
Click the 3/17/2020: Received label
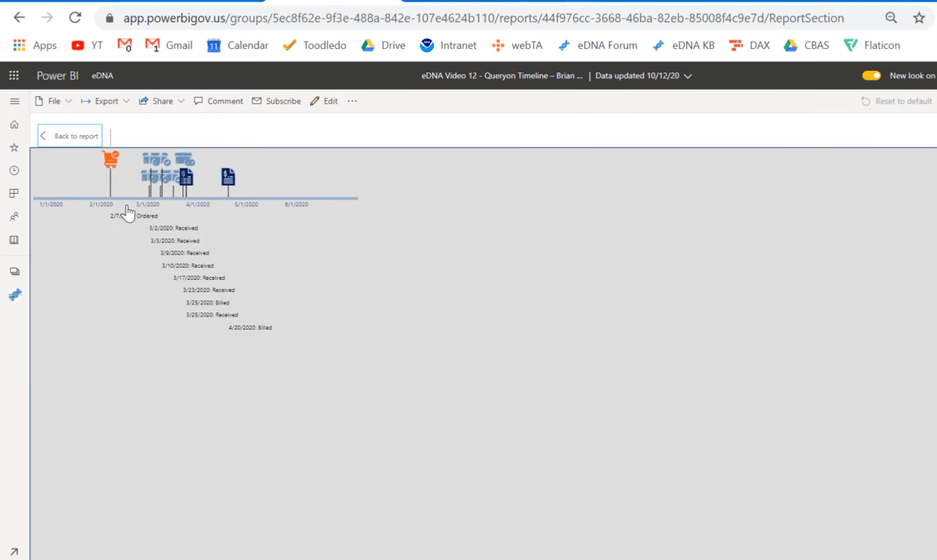coord(199,278)
